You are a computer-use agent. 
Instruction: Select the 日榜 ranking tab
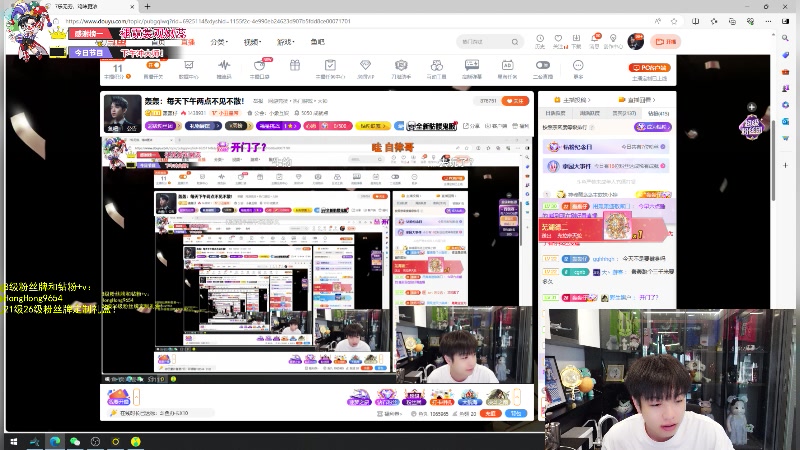point(555,113)
